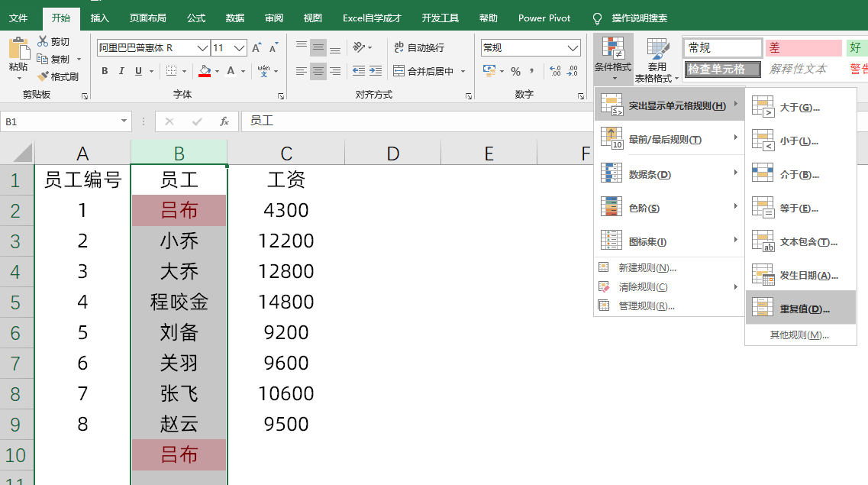Toggle 自动换行 wrap text
The image size is (868, 485).
pyautogui.click(x=419, y=47)
